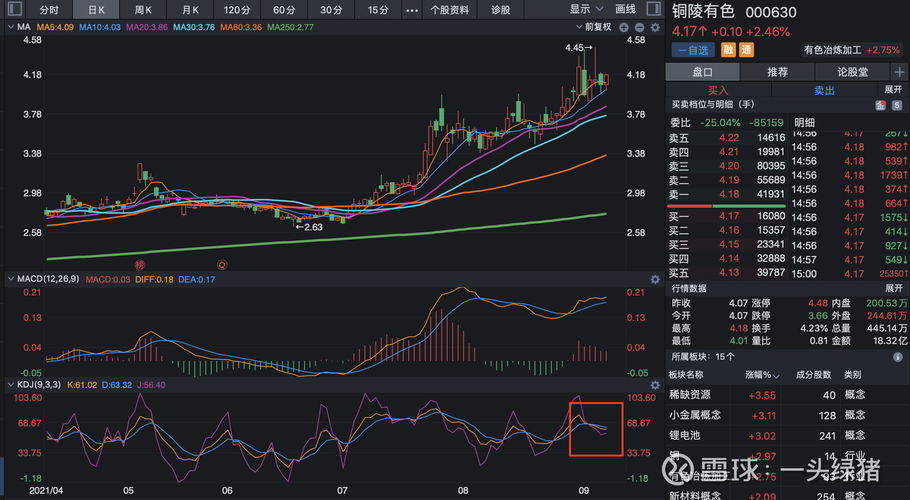This screenshot has width=910, height=500.
Task: Expand the trade panel via 展开 next to 卖出
Action: click(893, 89)
